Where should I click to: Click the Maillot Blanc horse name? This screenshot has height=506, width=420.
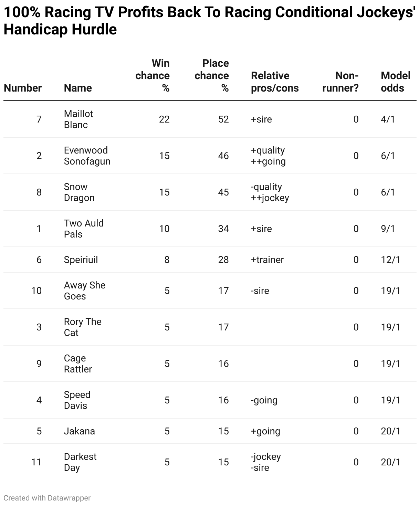[78, 119]
